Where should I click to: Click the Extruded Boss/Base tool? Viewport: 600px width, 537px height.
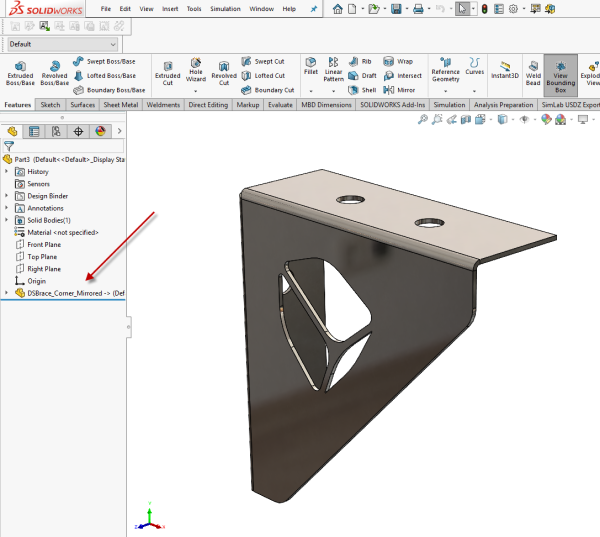click(20, 72)
